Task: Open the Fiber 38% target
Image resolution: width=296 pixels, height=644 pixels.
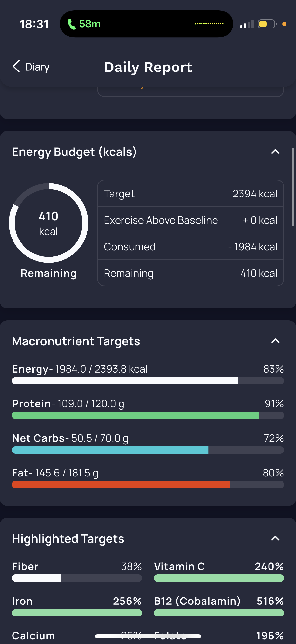Action: [x=77, y=572]
